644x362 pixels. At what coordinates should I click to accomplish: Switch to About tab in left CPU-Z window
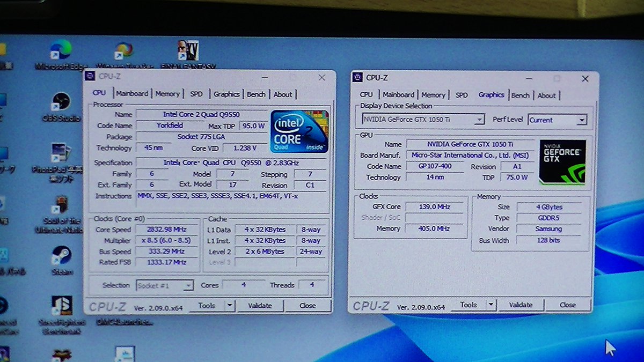click(283, 94)
